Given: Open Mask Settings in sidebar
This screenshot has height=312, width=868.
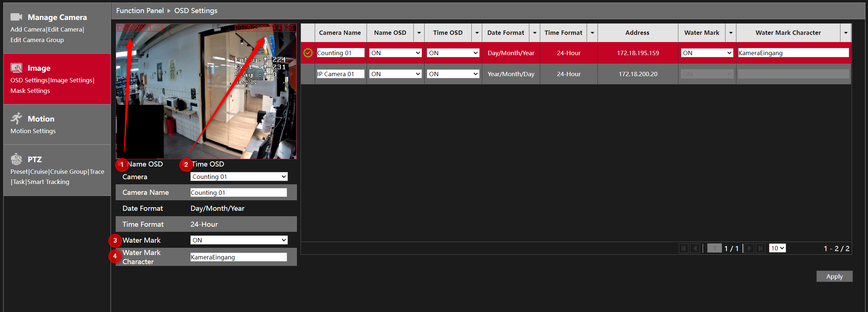Looking at the screenshot, I should [30, 91].
